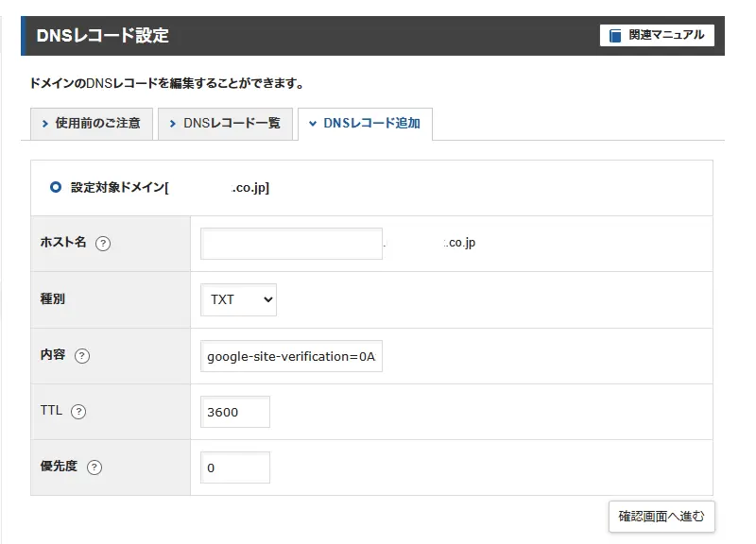Click the help icon next to ホスト名
756x544 pixels.
coord(103,244)
